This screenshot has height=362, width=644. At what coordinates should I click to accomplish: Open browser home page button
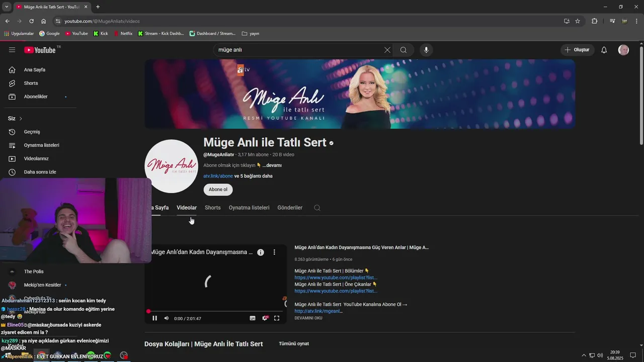[x=44, y=21]
